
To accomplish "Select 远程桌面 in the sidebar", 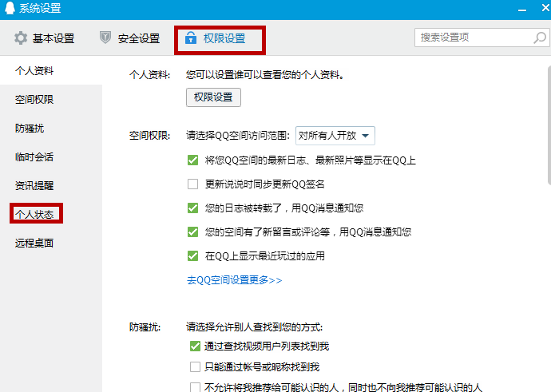I will point(34,243).
